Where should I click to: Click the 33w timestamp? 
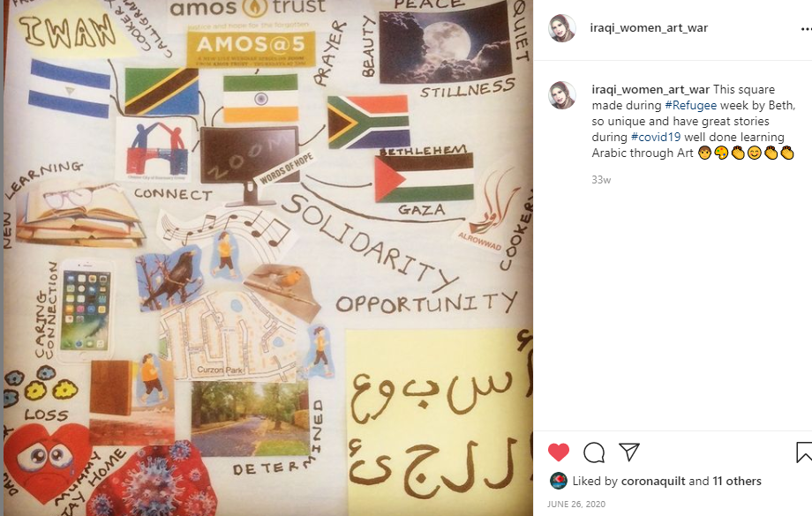tap(601, 180)
